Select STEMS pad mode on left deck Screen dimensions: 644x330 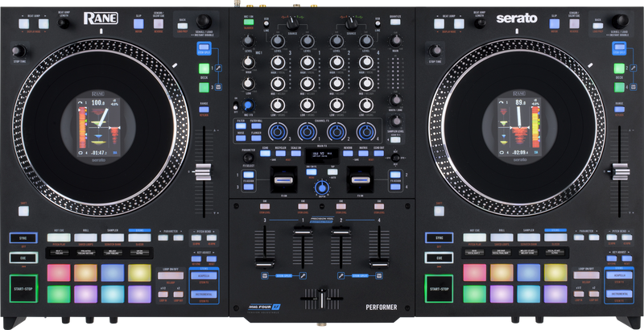point(139,237)
